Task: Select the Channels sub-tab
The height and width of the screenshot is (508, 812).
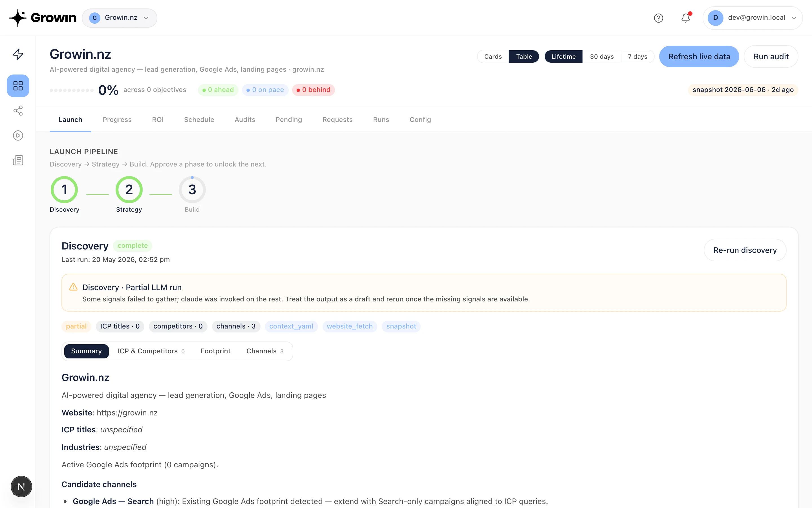Action: [x=265, y=351]
